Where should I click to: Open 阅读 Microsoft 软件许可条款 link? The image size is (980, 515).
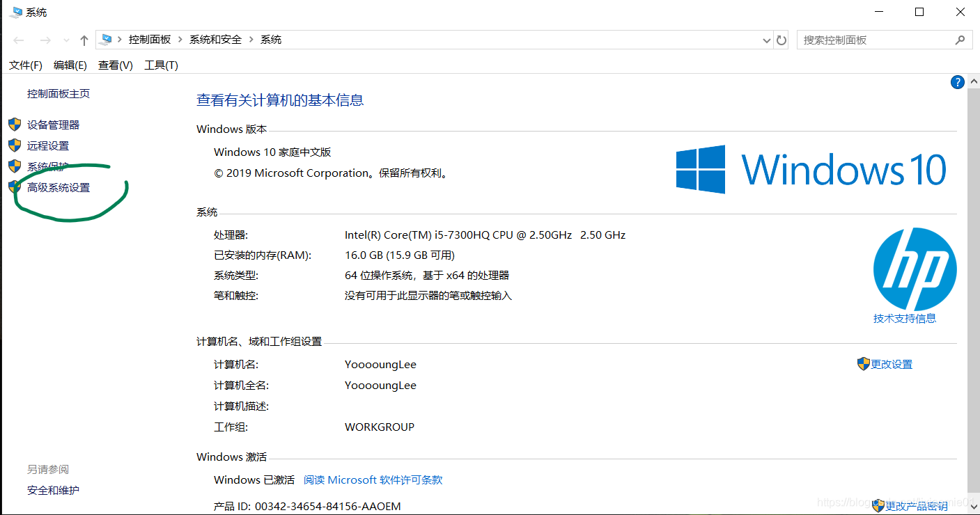pyautogui.click(x=373, y=480)
